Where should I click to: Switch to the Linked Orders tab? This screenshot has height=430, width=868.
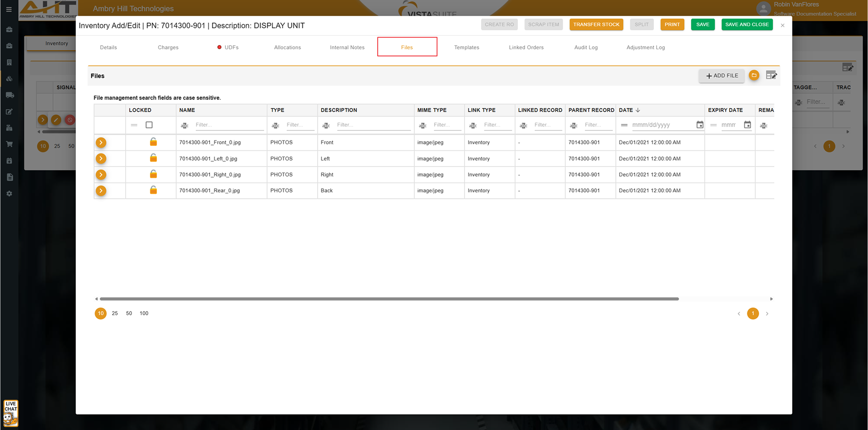click(526, 47)
